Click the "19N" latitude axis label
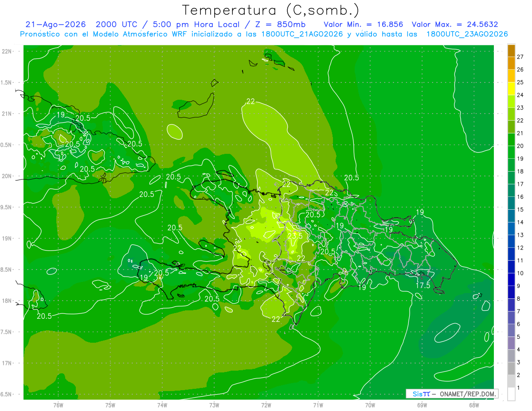Viewport: 532px width, 411px height. point(7,239)
